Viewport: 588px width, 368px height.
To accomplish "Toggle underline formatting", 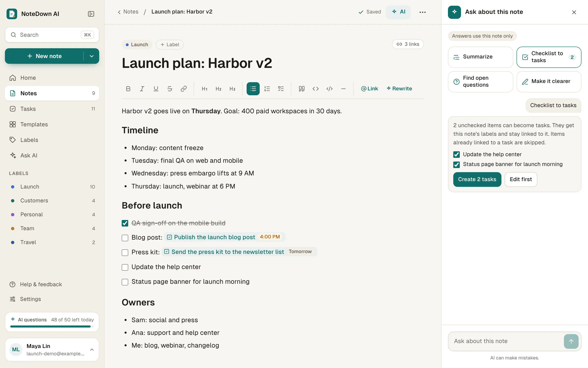I will pyautogui.click(x=156, y=89).
